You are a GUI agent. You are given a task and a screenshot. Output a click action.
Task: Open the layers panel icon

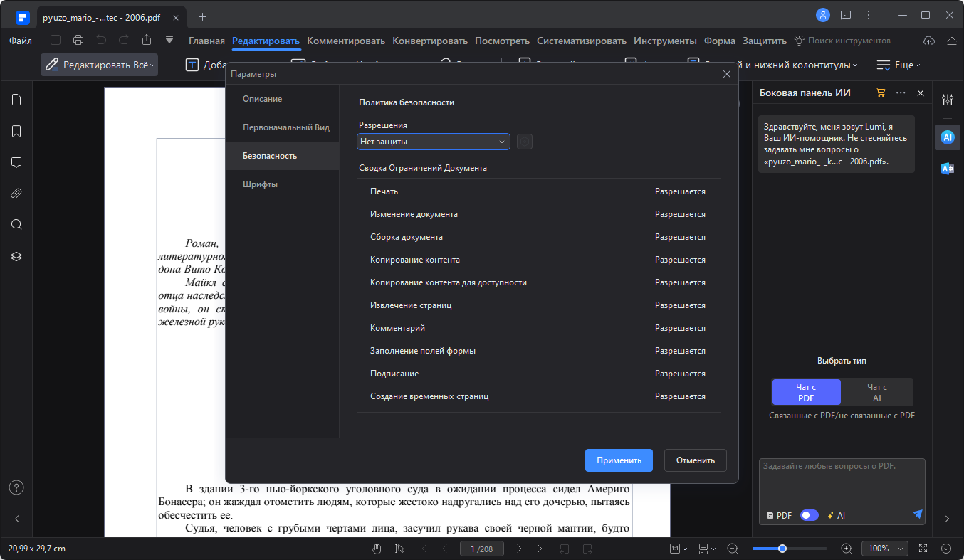tap(16, 256)
